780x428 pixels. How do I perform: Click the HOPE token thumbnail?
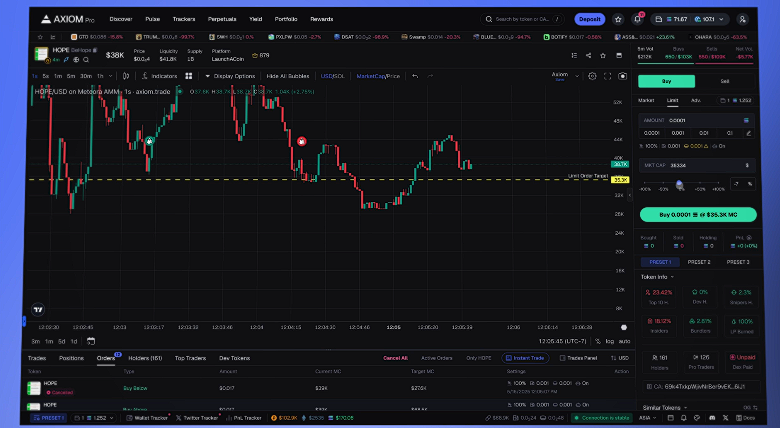click(41, 54)
